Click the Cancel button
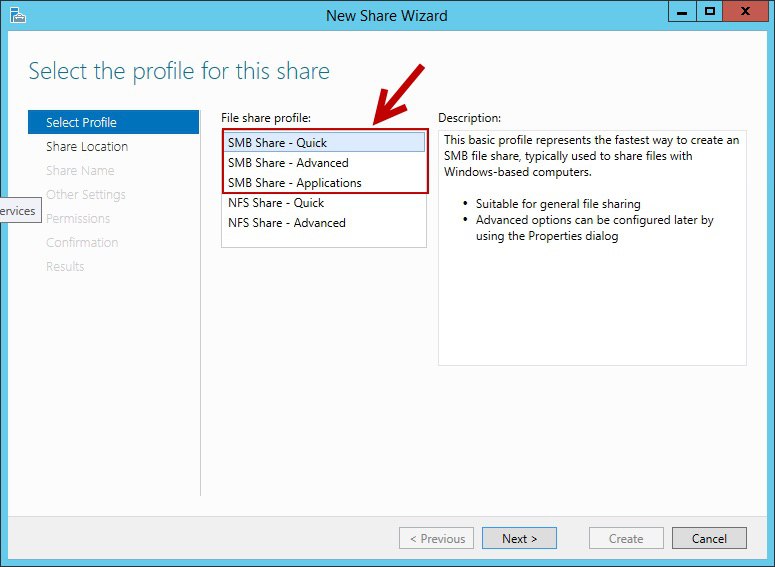The image size is (775, 567). pos(709,538)
